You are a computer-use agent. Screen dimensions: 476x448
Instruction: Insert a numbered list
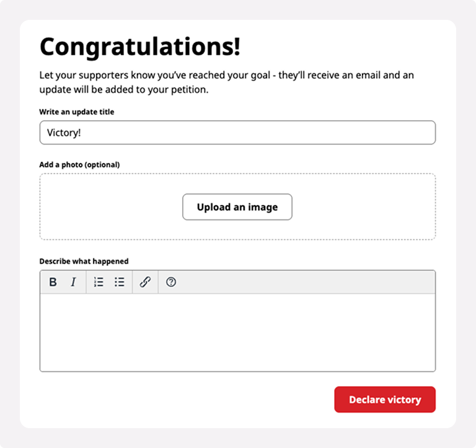[x=99, y=282]
